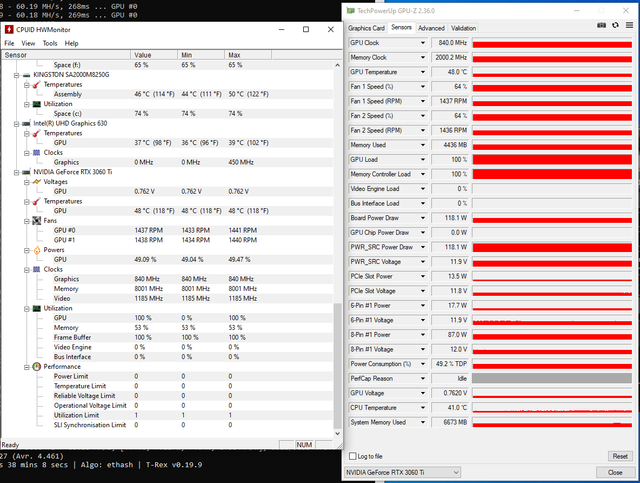
Task: Click the Intel UHD Graphics 630 device icon
Action: tap(27, 123)
